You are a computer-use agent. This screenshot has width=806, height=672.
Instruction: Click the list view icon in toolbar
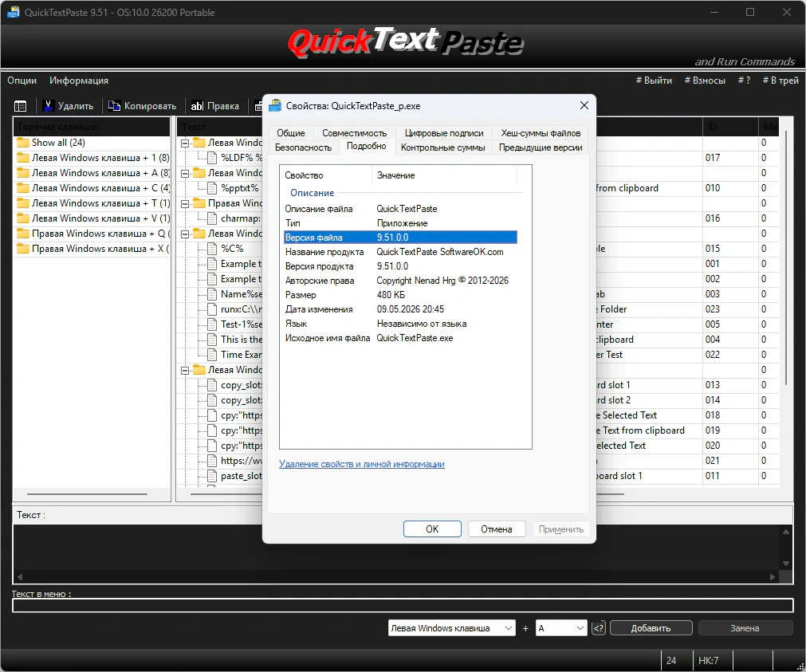(21, 106)
